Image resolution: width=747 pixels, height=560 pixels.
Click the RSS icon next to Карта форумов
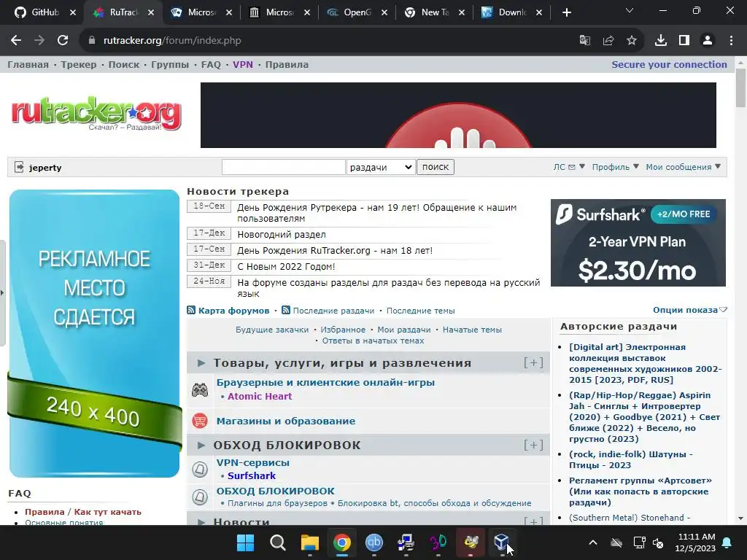click(191, 310)
